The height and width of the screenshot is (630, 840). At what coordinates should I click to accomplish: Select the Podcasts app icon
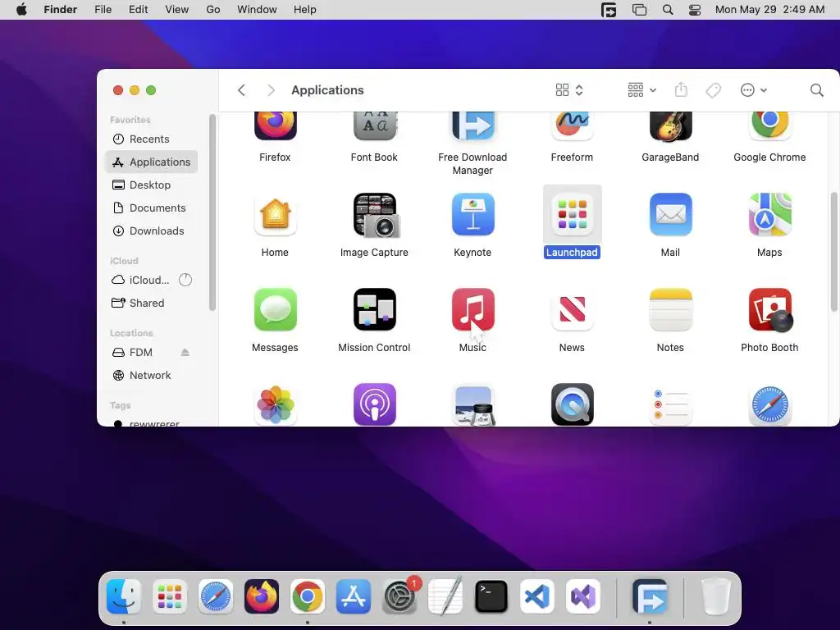pyautogui.click(x=374, y=405)
